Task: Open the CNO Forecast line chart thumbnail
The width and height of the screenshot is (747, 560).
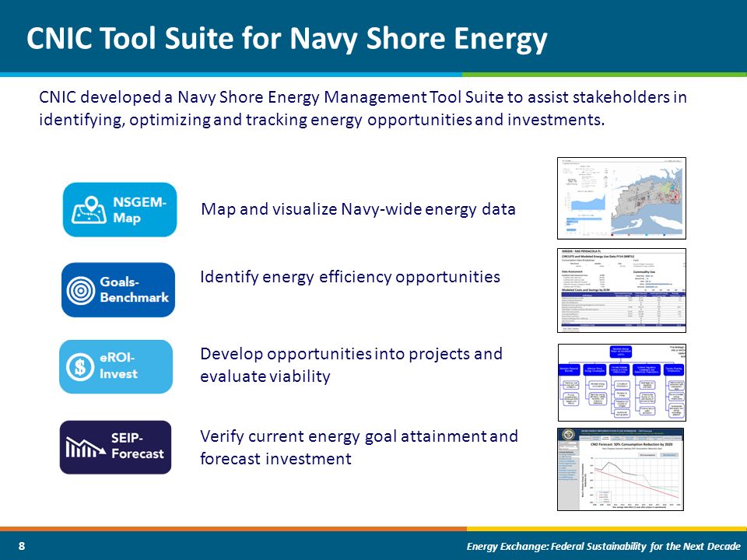Action: tap(621, 469)
